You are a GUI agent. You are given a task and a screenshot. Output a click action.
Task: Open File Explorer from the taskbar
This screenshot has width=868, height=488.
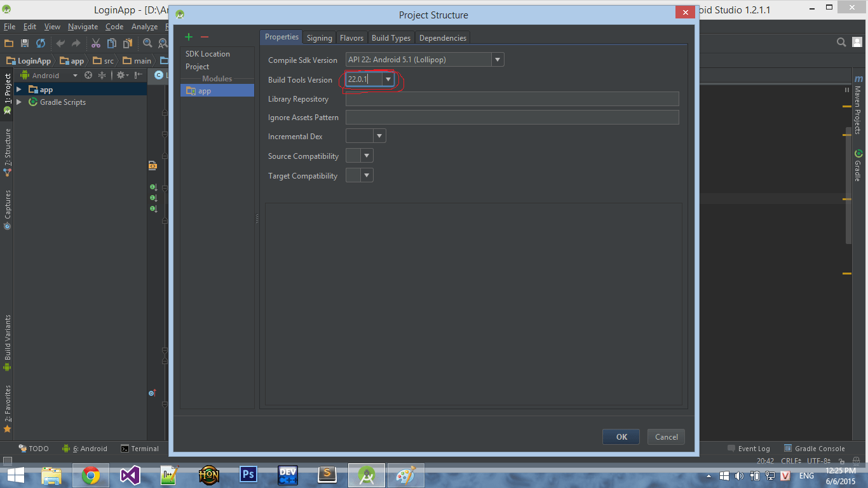(51, 475)
